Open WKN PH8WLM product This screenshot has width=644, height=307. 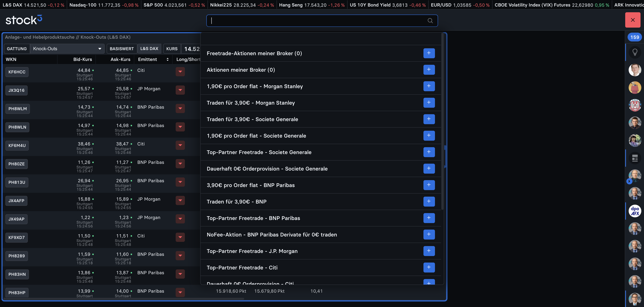pos(17,109)
